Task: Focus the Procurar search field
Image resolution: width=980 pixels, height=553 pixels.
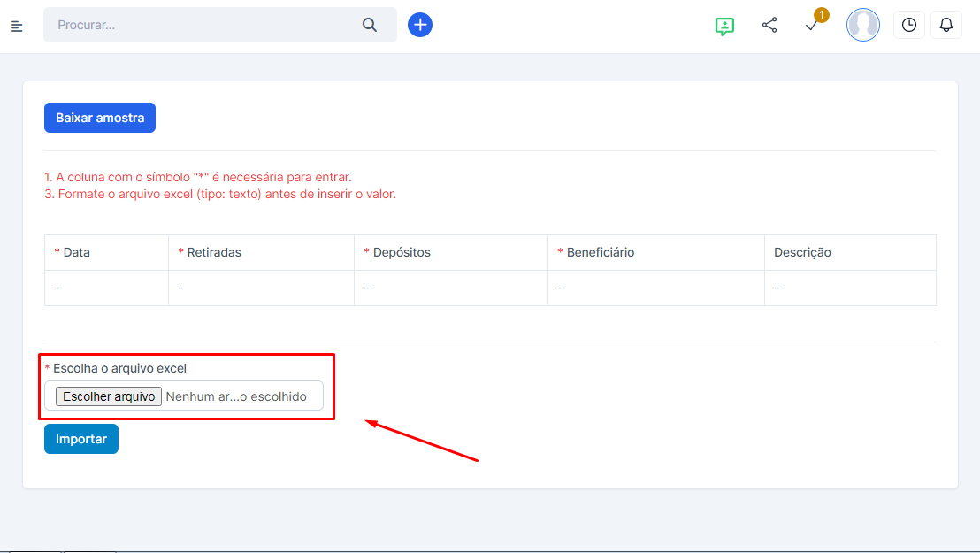Action: (x=203, y=26)
